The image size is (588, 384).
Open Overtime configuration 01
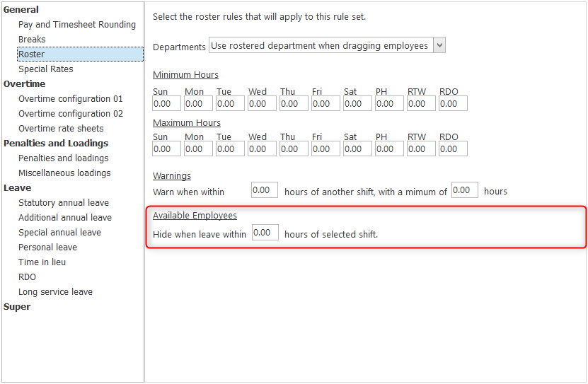(71, 98)
